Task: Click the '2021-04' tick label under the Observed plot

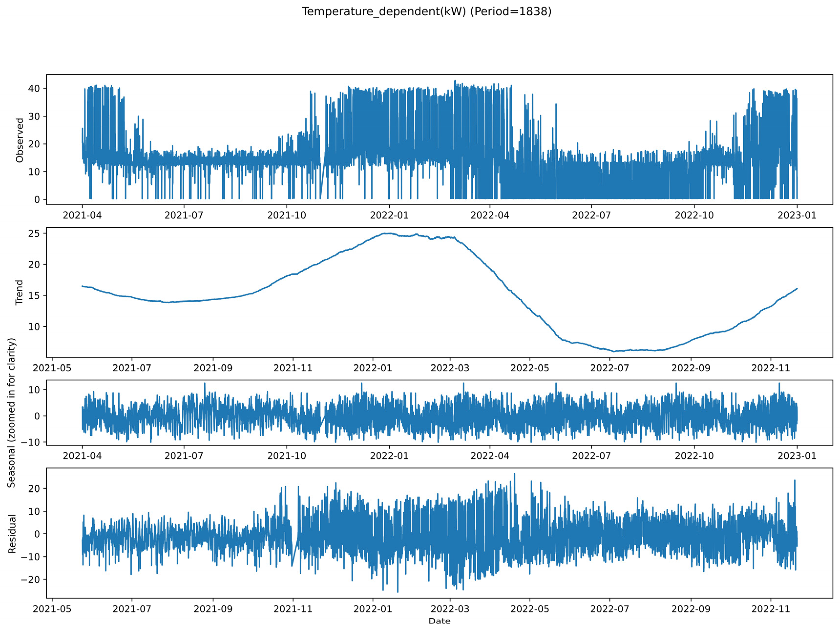Action: coord(82,215)
